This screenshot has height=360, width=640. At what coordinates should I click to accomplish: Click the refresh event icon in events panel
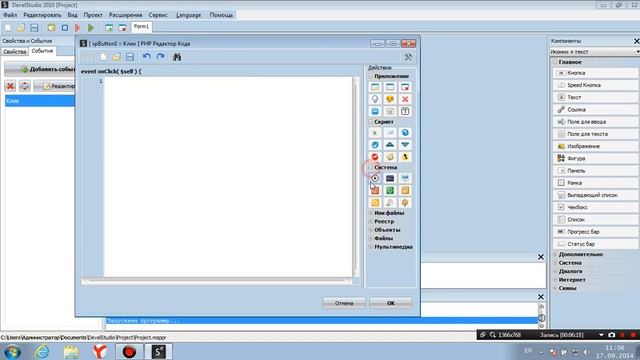coord(24,86)
